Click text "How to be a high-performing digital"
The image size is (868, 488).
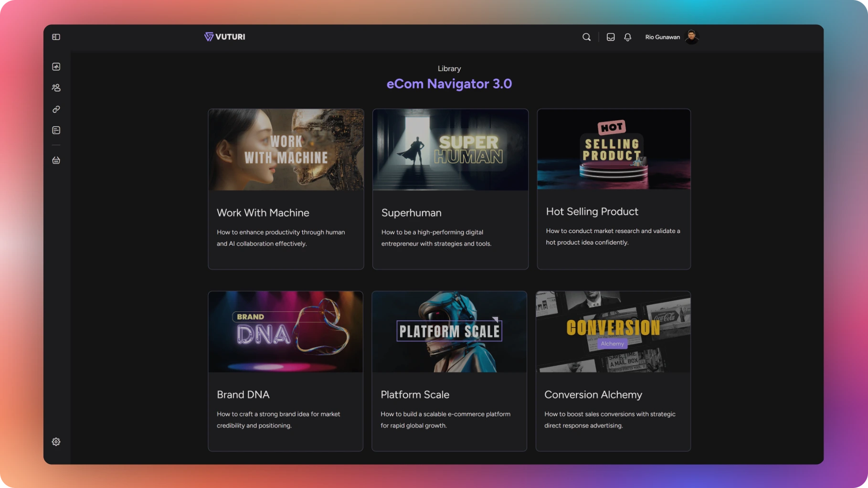pyautogui.click(x=432, y=232)
